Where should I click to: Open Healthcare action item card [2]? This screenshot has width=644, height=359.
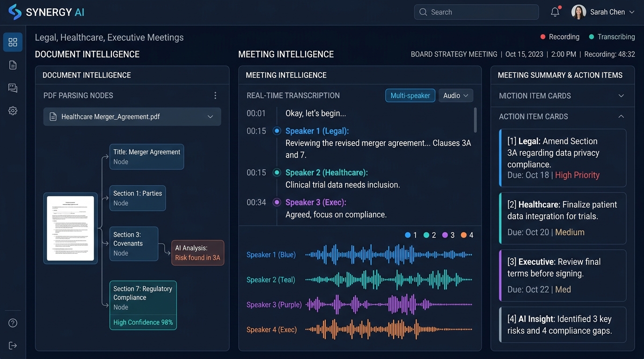(563, 218)
